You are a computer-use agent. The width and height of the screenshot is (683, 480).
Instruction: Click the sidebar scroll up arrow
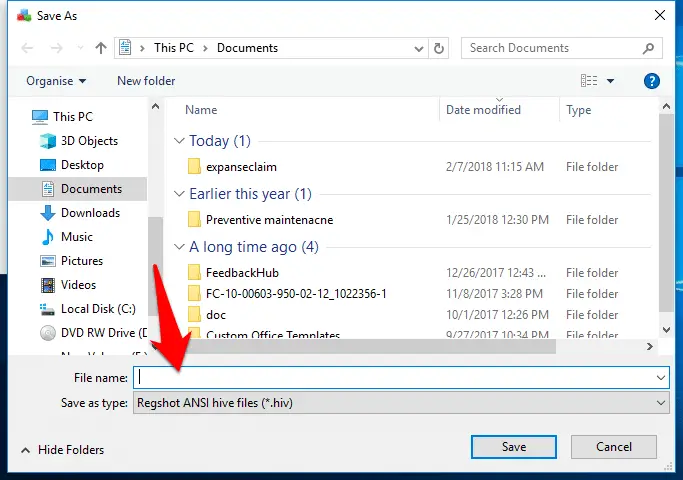coord(156,106)
